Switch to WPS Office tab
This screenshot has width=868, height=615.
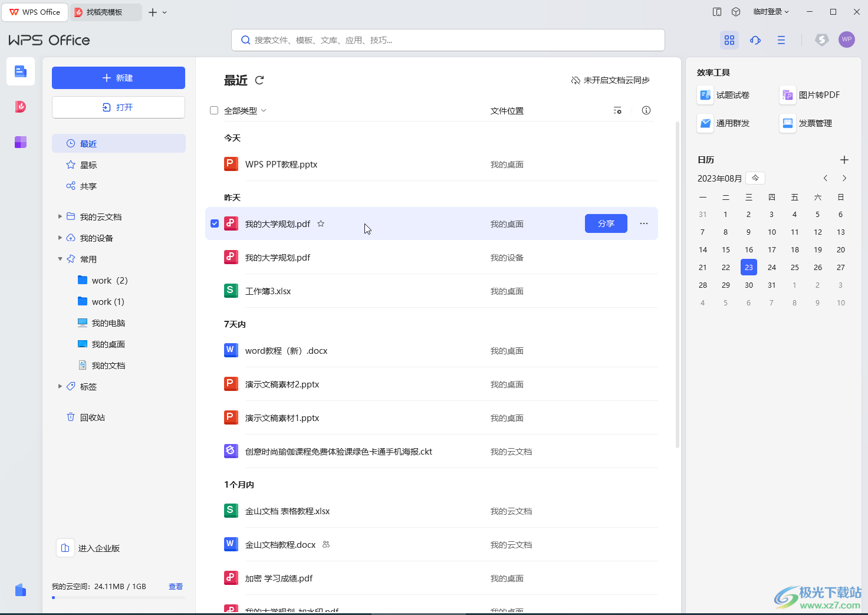(35, 12)
